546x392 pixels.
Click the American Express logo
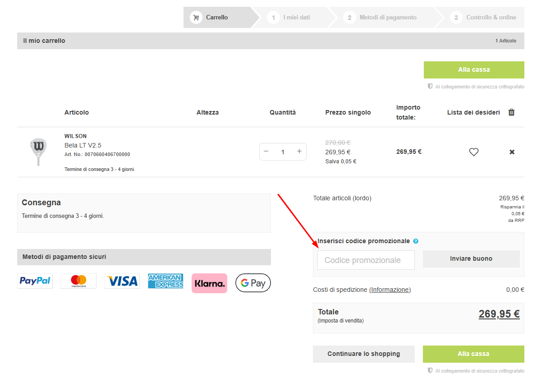click(165, 281)
